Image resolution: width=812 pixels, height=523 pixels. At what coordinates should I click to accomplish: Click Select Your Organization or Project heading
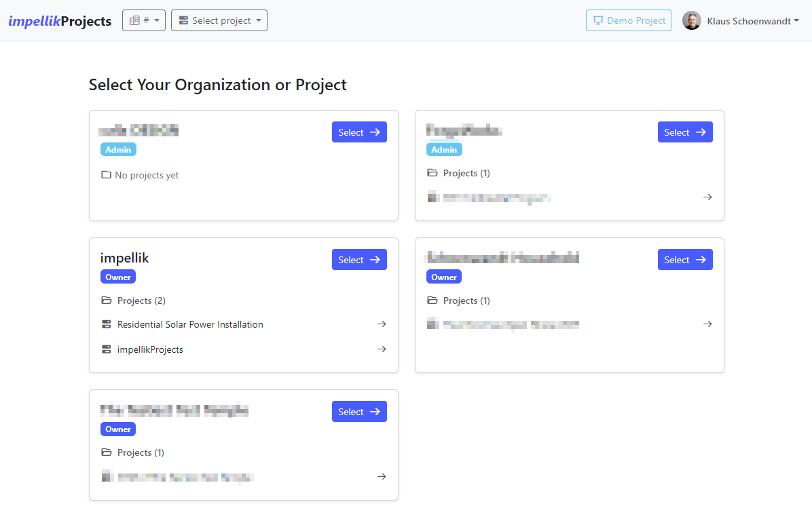coord(217,84)
